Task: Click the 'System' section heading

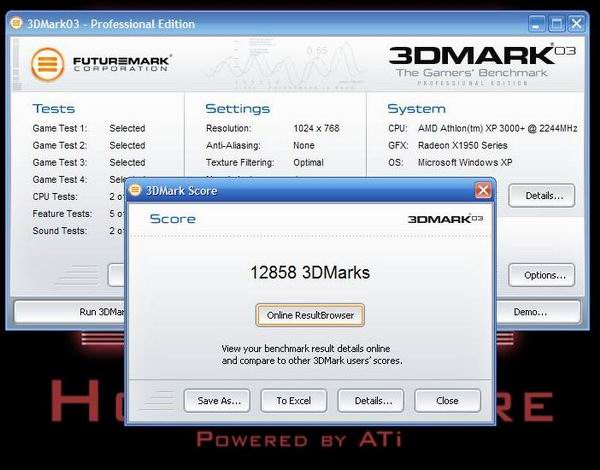Action: pos(416,108)
